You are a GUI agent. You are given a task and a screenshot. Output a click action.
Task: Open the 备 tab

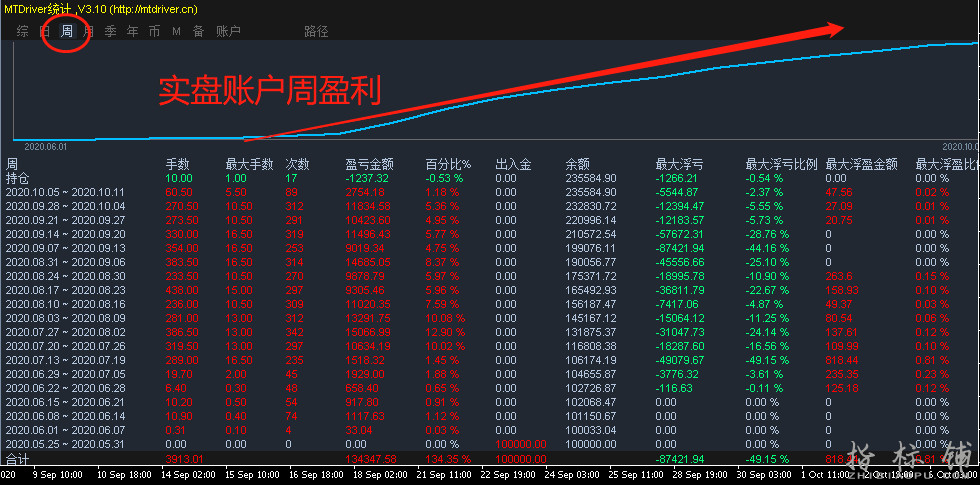point(198,31)
